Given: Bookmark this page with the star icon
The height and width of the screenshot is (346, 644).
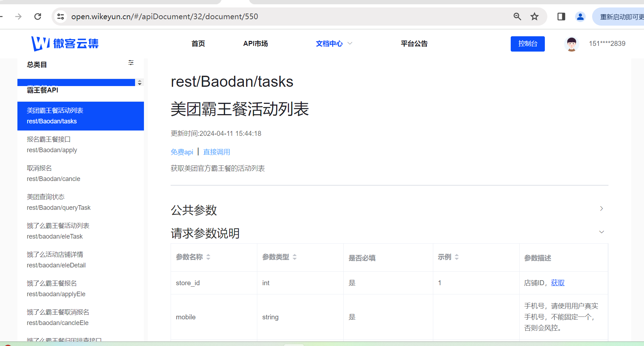Looking at the screenshot, I should point(535,16).
